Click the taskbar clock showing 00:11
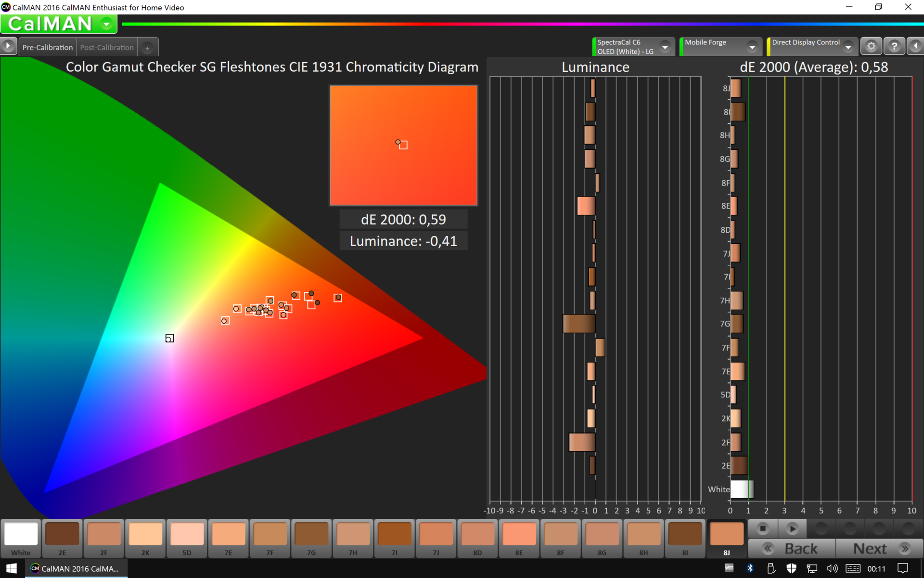Viewport: 924px width, 578px height. [876, 569]
